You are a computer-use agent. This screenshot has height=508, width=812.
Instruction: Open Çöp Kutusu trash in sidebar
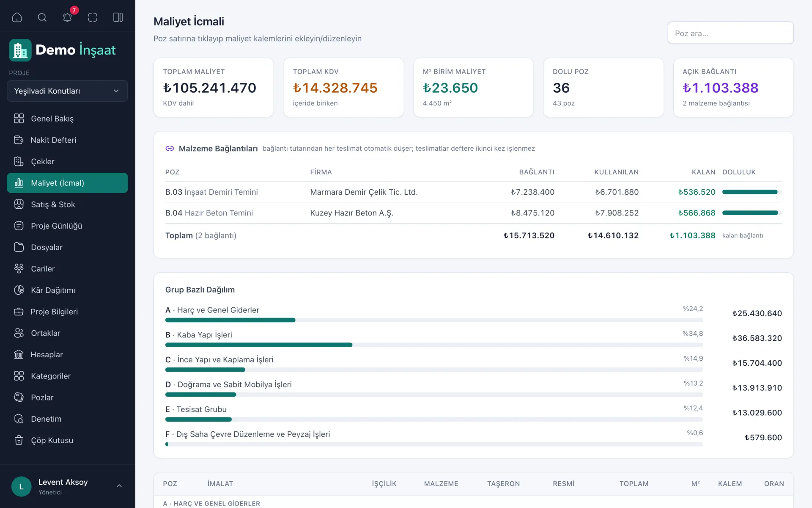coord(67,440)
